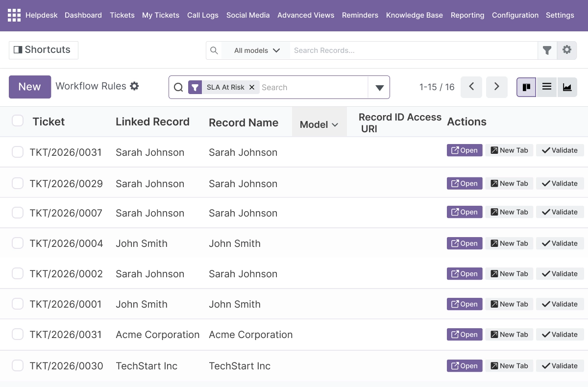588x387 pixels.
Task: Sort by the Ticket column header
Action: coord(49,121)
